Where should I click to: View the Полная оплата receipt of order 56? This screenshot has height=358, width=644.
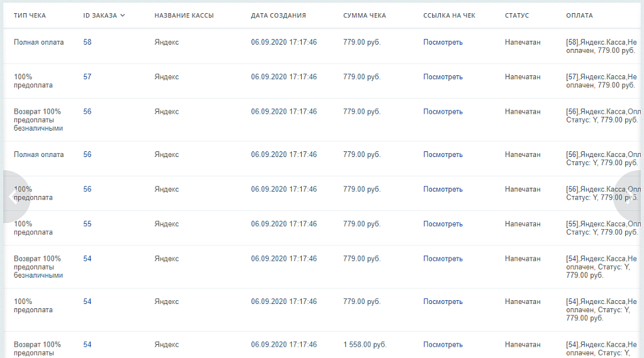pyautogui.click(x=443, y=155)
